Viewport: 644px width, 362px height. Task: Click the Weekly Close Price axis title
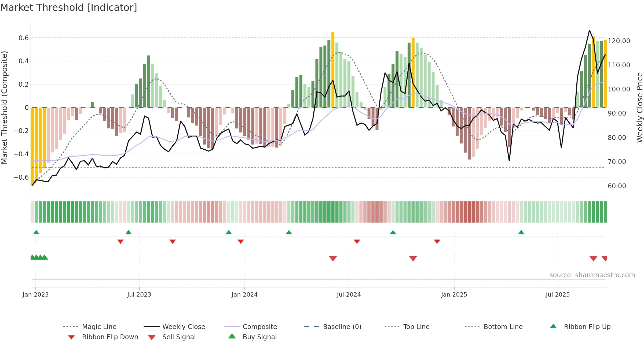point(640,108)
